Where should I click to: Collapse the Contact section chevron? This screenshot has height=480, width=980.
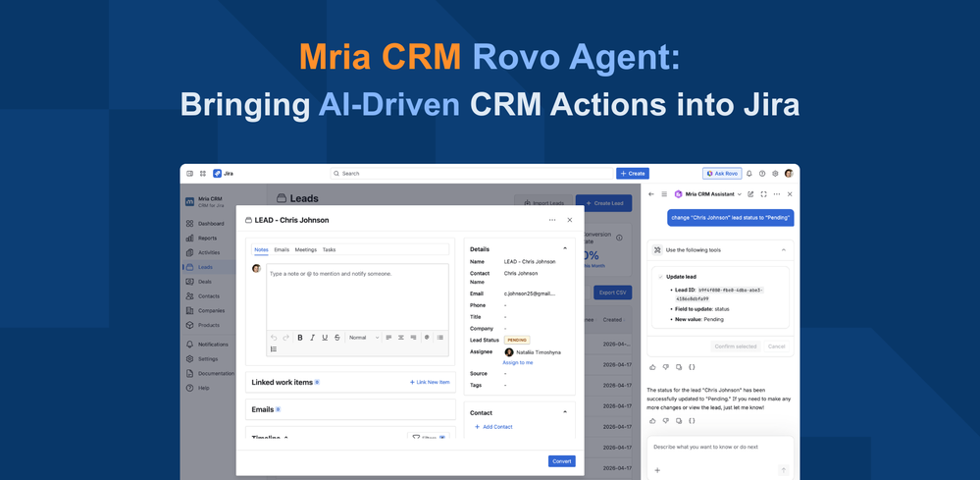pyautogui.click(x=565, y=412)
